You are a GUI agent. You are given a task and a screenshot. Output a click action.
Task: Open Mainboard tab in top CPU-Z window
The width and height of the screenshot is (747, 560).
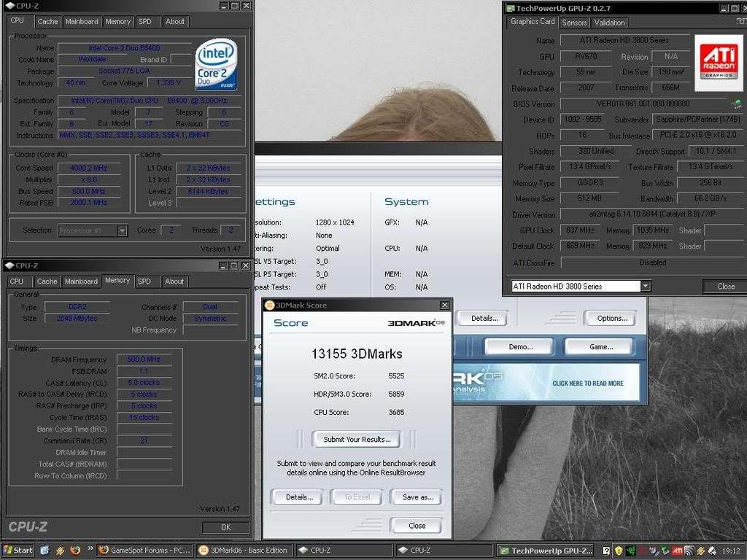(82, 21)
